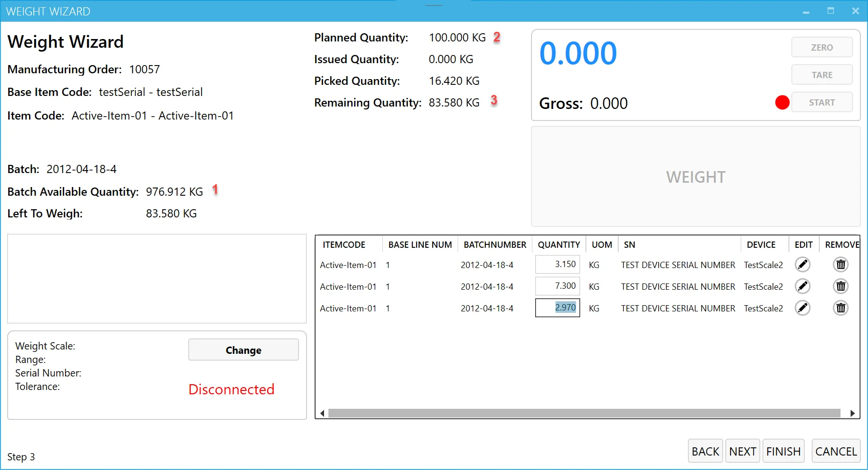The image size is (868, 470).
Task: Click FINISH to complete the wizard
Action: (x=783, y=451)
